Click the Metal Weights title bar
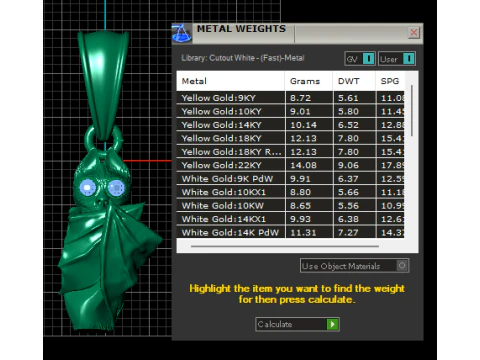The image size is (480, 360). (297, 33)
